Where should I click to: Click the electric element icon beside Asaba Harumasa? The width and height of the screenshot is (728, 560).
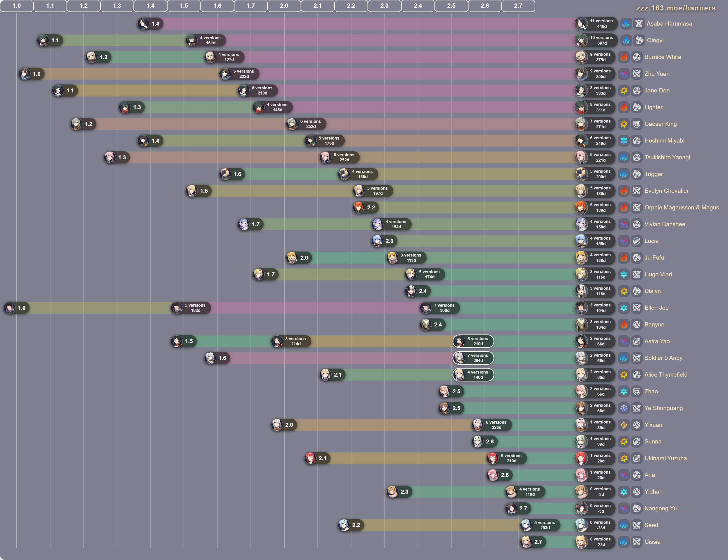tap(626, 24)
